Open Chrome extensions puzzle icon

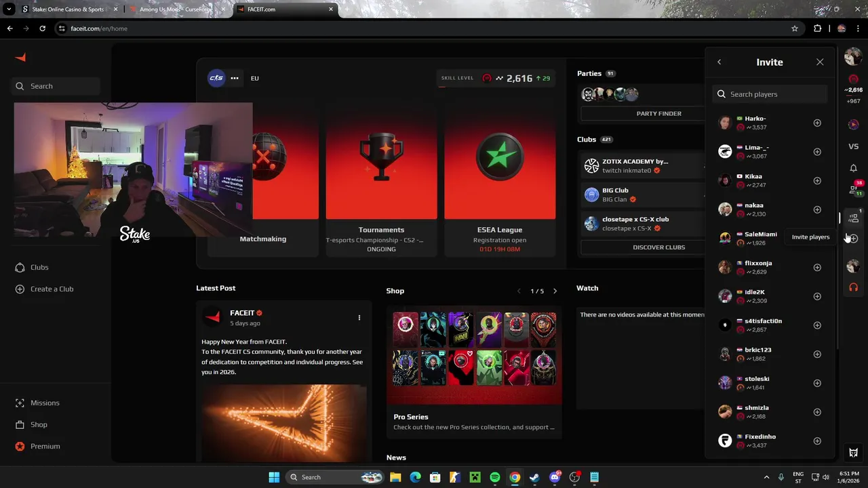(817, 28)
